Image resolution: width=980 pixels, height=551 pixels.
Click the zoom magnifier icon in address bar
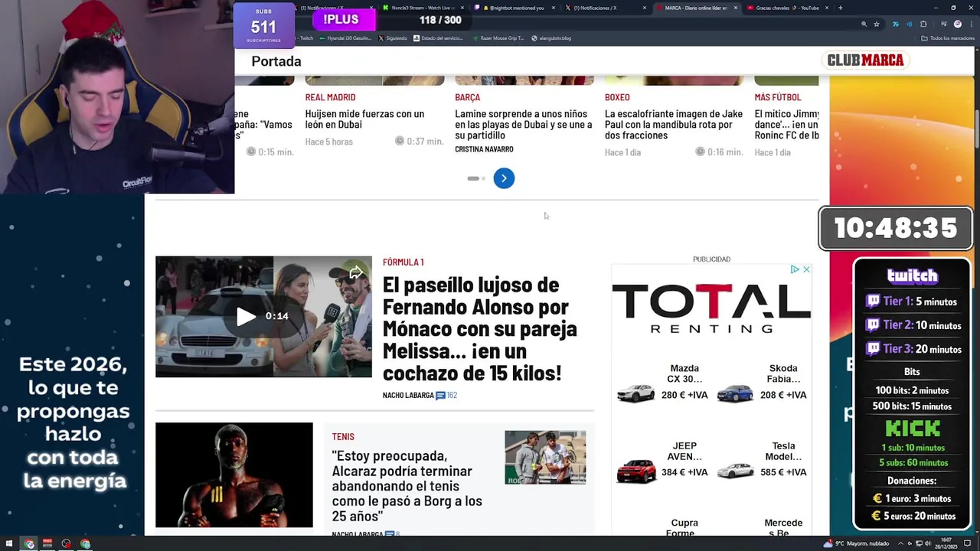[864, 24]
